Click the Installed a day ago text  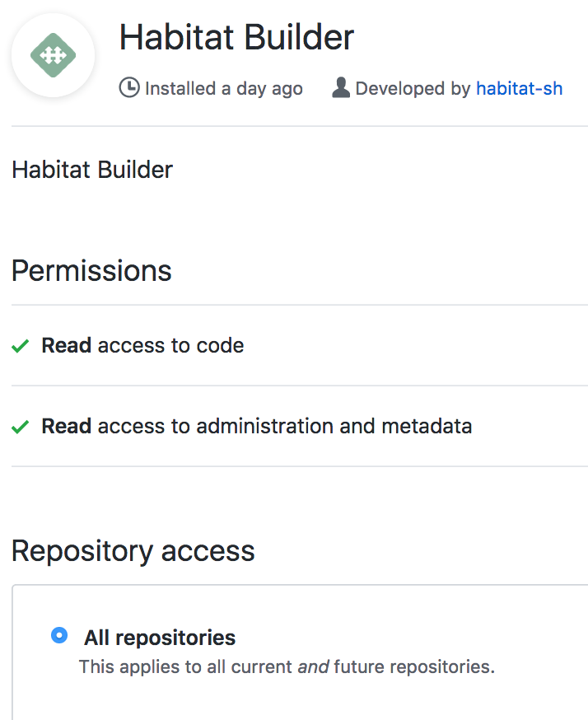tap(224, 88)
